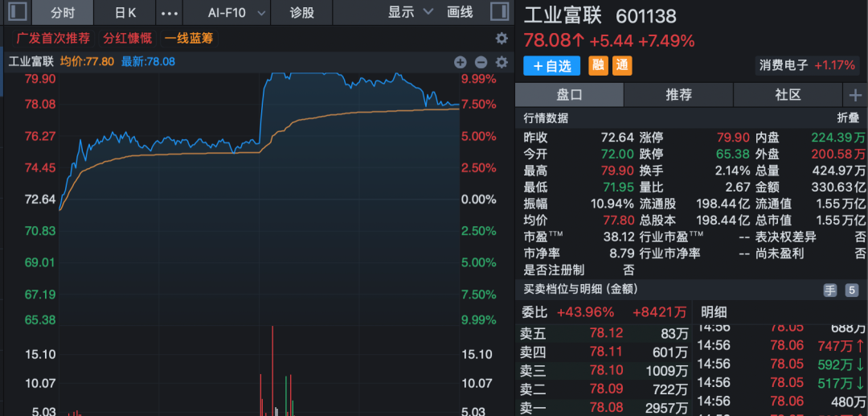Viewport: 868px width, 416px height.
Task: Open the 广发首次推荐 tag
Action: pyautogui.click(x=52, y=39)
